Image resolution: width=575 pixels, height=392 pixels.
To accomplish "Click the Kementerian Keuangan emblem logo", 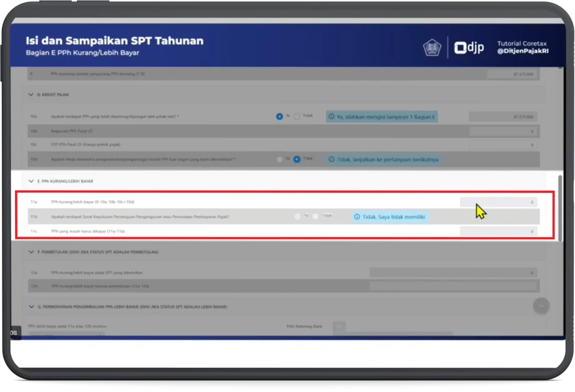I will click(432, 47).
